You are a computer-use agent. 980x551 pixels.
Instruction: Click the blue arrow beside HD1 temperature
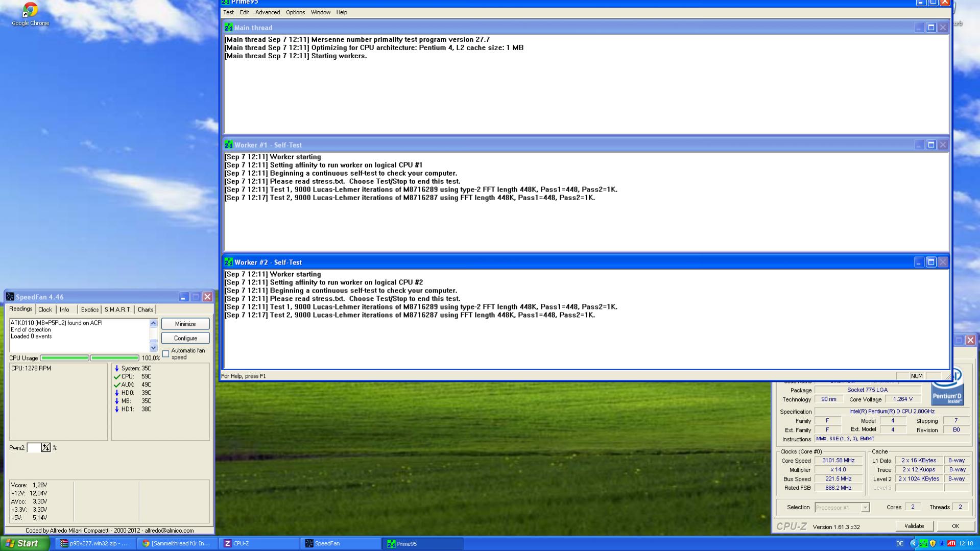(x=117, y=409)
